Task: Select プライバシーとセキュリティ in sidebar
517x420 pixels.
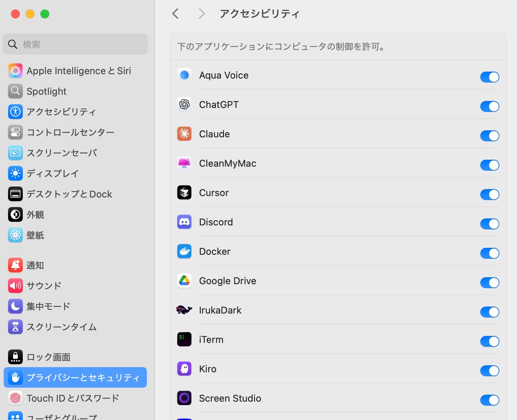Action: pyautogui.click(x=75, y=377)
